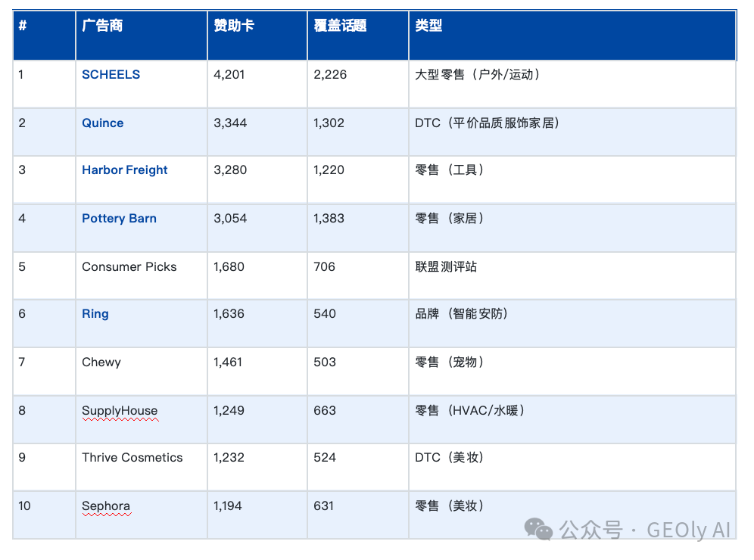
Task: Select topic count 663
Action: pos(325,411)
